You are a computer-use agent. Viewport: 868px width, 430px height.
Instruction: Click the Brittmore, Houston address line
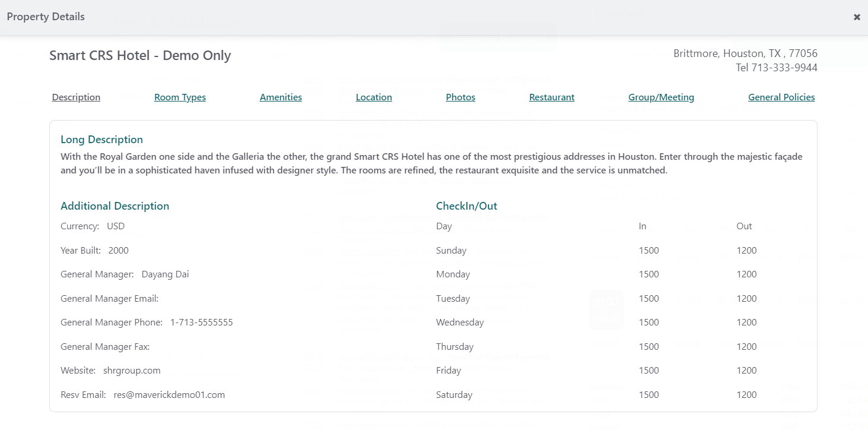tap(745, 53)
